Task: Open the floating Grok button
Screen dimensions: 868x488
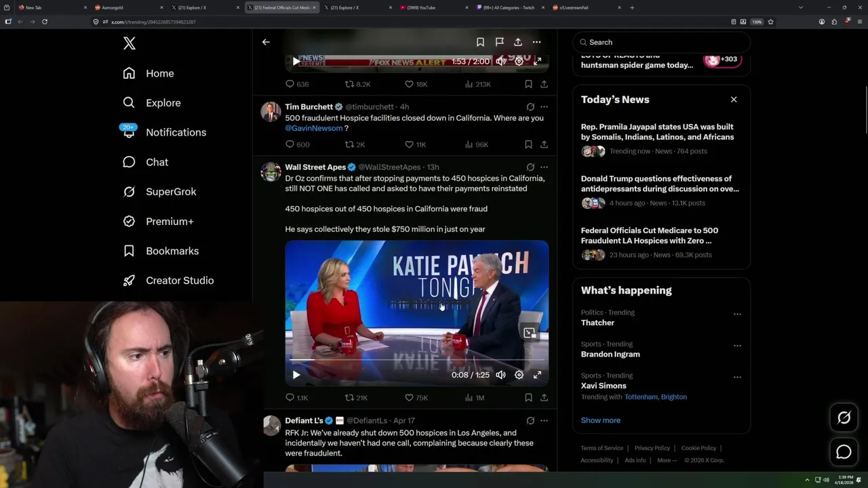Action: pos(844,418)
